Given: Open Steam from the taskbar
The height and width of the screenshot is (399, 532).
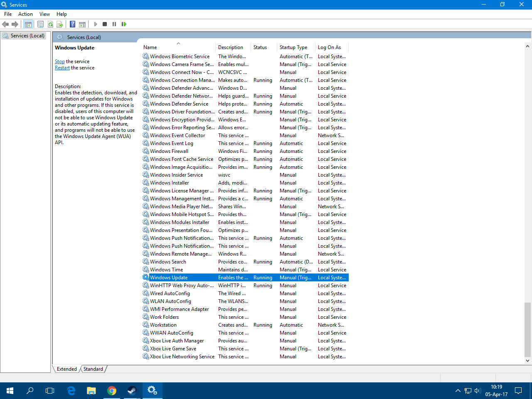Looking at the screenshot, I should [132, 391].
